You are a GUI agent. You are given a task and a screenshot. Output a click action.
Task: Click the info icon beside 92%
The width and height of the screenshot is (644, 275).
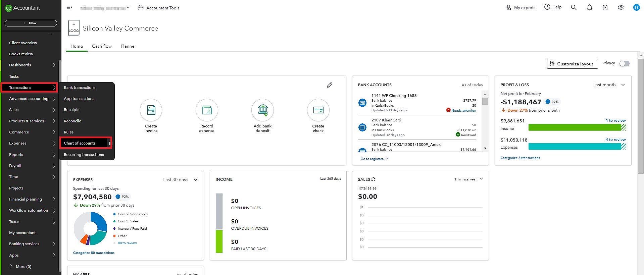pos(118,197)
